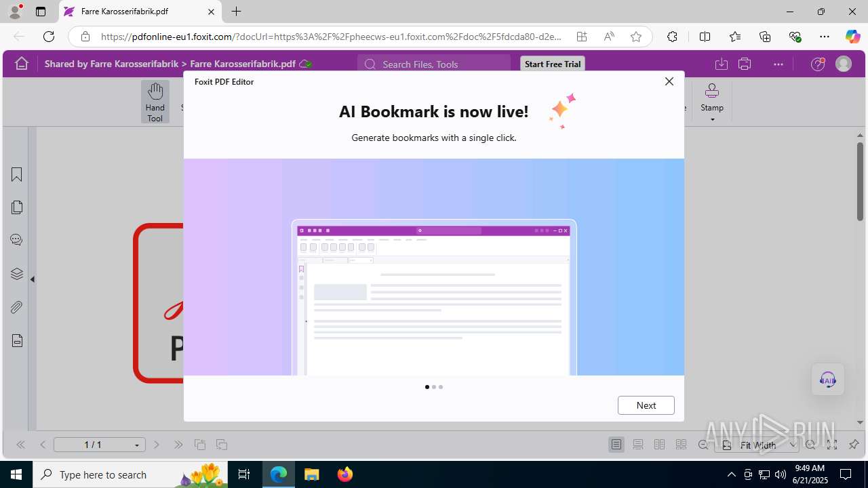Viewport: 868px width, 488px height.
Task: Close the AI Bookmark dialog
Action: click(x=669, y=81)
